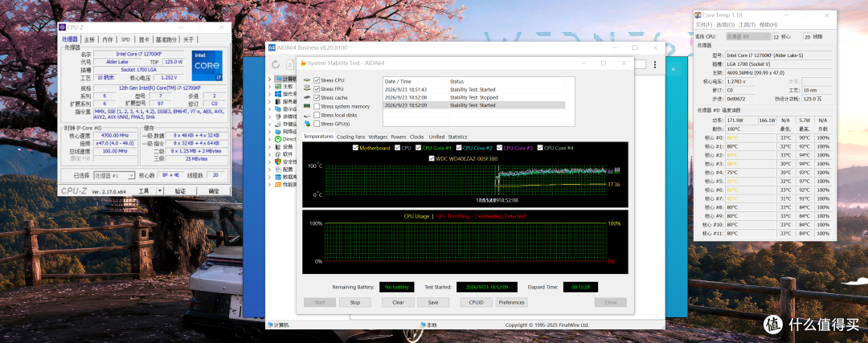
Task: Click the CPUID button
Action: (x=476, y=303)
